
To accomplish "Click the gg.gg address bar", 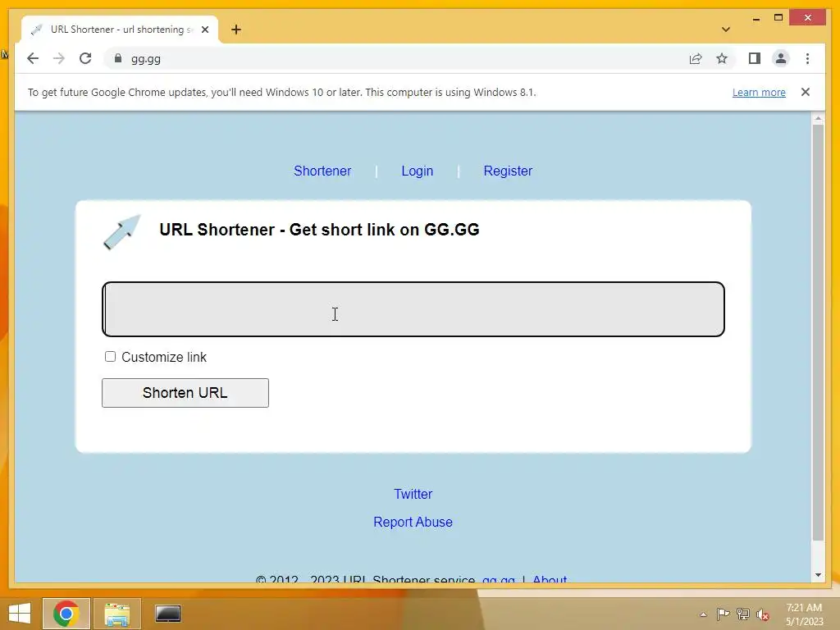I will pyautogui.click(x=396, y=58).
